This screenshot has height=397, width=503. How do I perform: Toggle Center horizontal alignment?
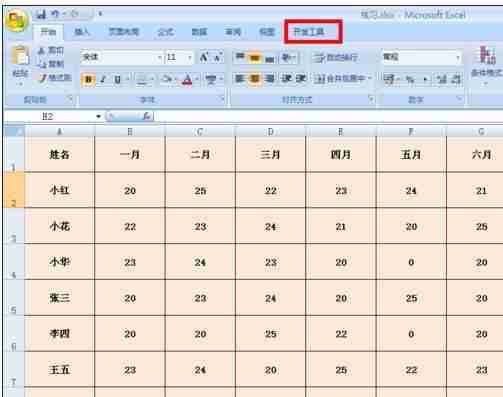coord(255,79)
